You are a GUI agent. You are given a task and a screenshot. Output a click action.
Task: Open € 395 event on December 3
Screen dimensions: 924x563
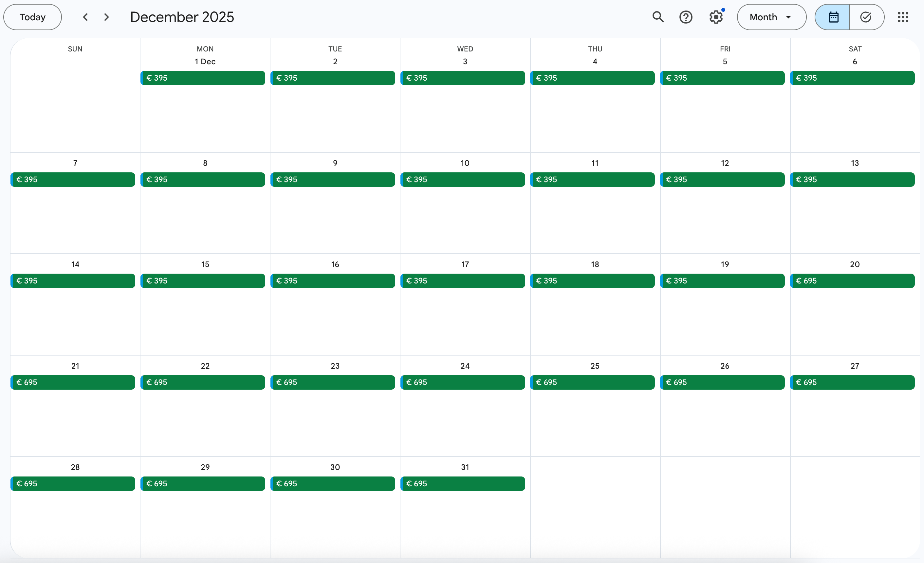point(463,78)
